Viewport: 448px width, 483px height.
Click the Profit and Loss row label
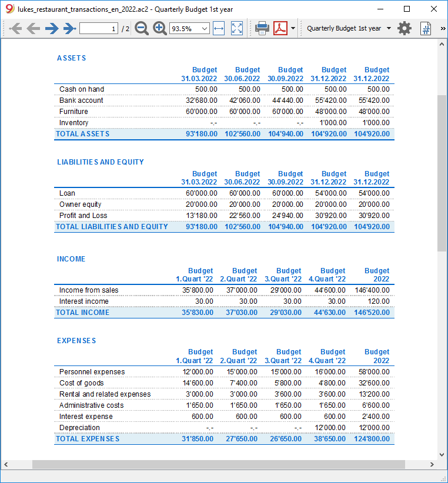tap(83, 216)
